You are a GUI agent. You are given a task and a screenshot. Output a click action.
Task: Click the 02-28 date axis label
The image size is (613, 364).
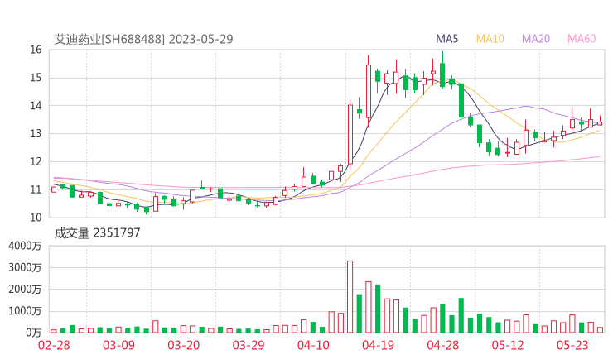pyautogui.click(x=54, y=345)
